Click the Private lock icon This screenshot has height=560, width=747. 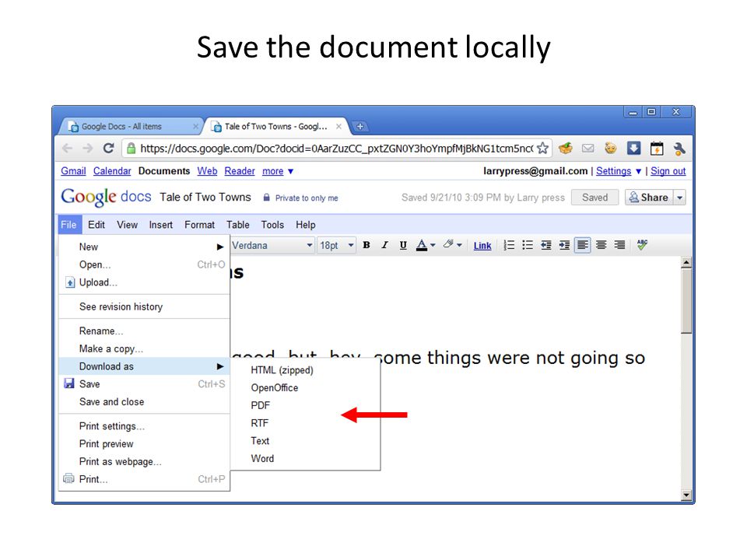267,197
